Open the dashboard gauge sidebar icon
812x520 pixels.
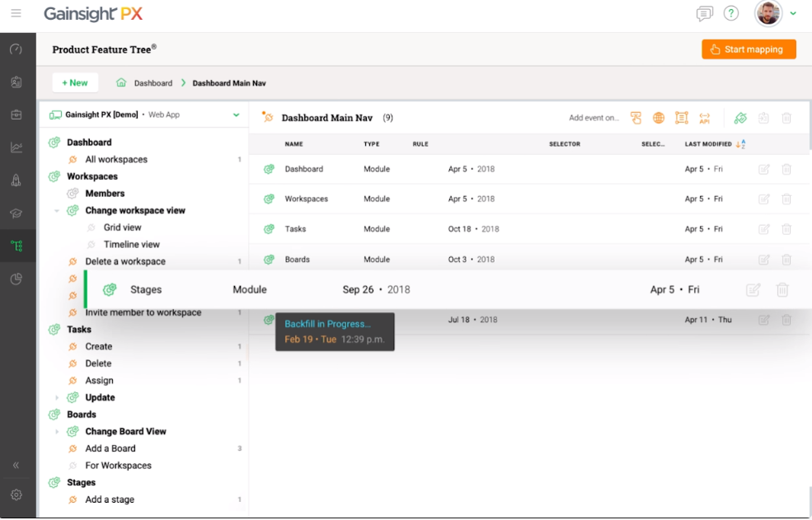pyautogui.click(x=16, y=49)
